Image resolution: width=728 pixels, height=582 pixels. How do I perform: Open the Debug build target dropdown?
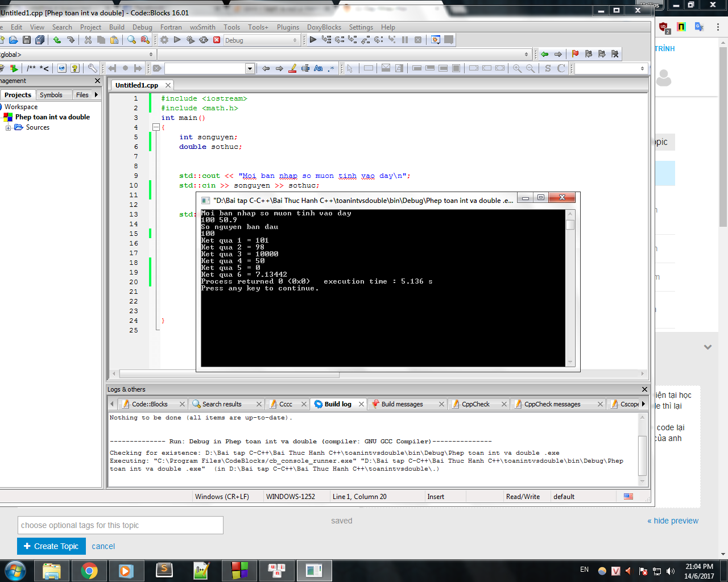click(261, 40)
